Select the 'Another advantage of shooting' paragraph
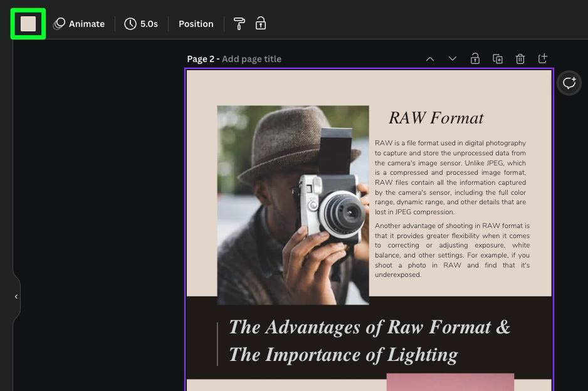This screenshot has width=588, height=391. [x=452, y=250]
